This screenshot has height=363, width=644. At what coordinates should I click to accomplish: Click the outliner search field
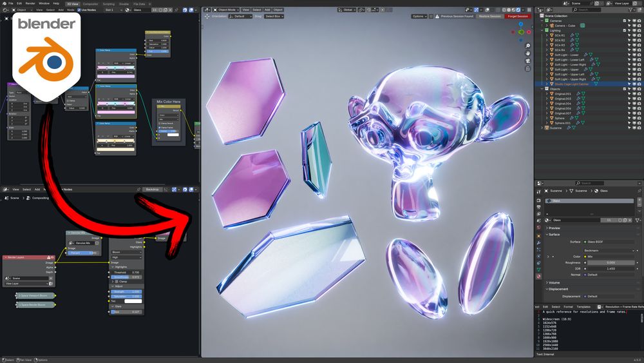587,10
